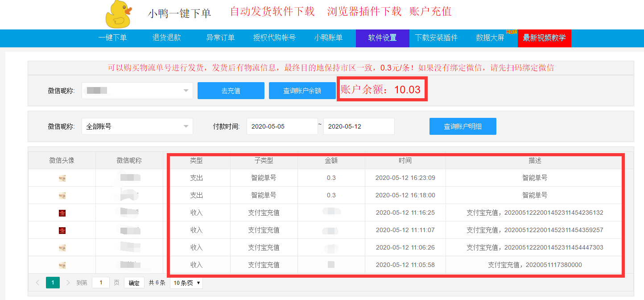The image size is (644, 300).
Task: Click the 确定 button in pagination bar
Action: pos(134,283)
